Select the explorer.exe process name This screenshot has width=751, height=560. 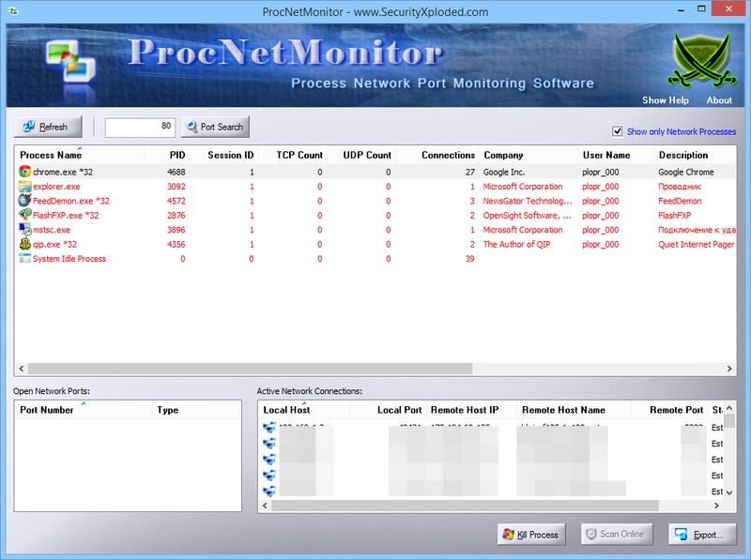(56, 186)
